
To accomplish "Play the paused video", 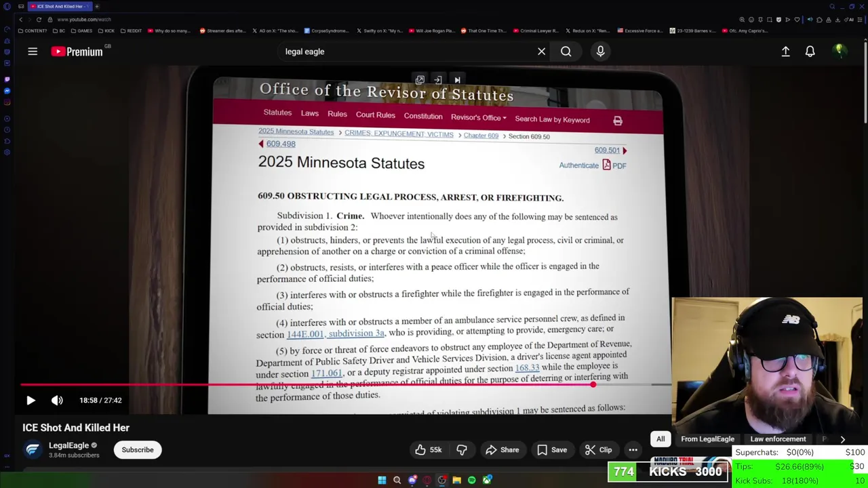I will coord(31,401).
